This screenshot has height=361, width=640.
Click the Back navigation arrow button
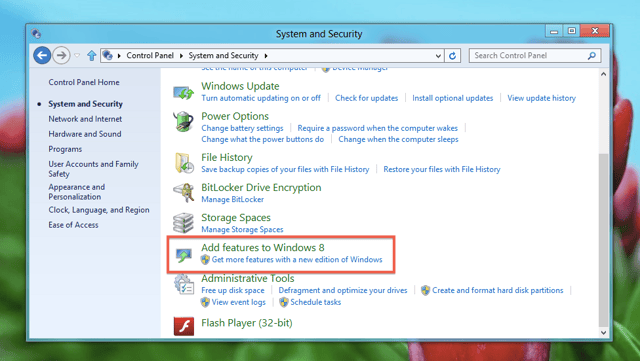42,55
